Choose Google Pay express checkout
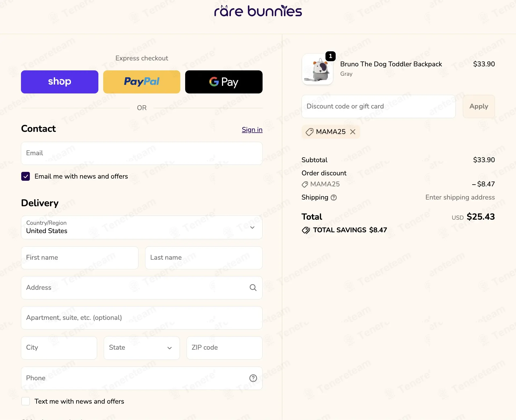 point(224,82)
